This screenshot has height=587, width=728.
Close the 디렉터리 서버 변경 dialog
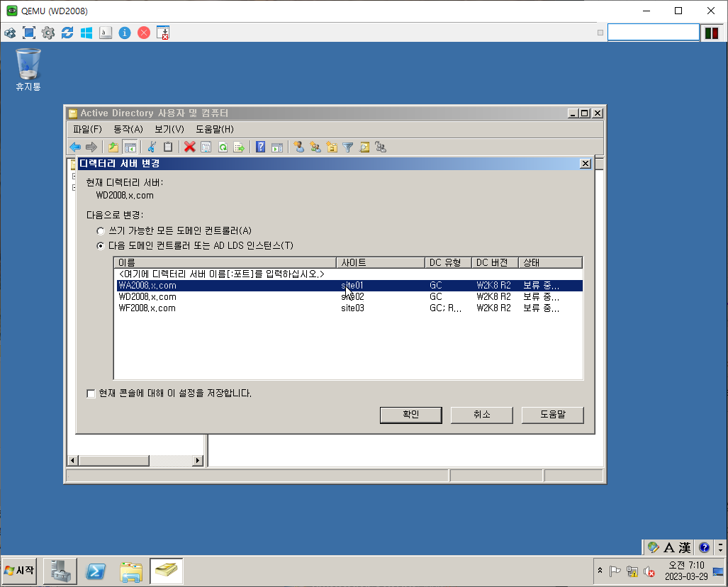point(586,164)
